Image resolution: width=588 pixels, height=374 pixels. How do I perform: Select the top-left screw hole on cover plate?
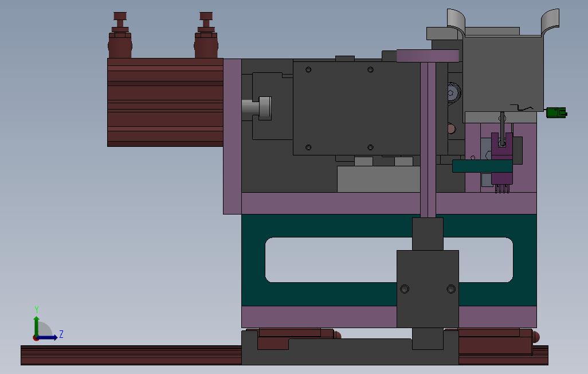pos(309,70)
